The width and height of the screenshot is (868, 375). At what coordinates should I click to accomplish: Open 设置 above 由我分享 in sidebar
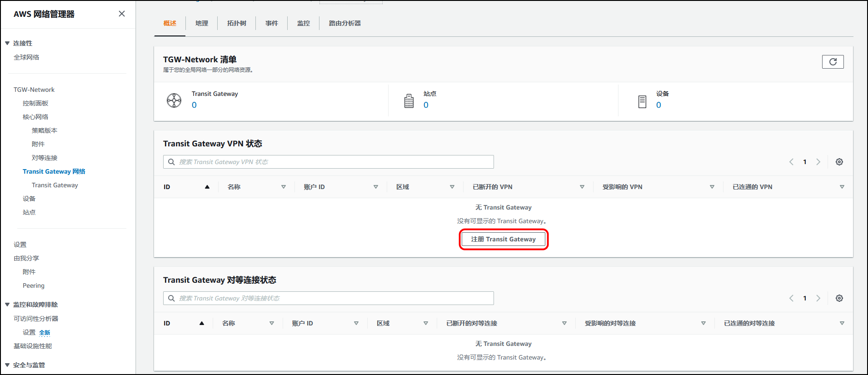(20, 245)
